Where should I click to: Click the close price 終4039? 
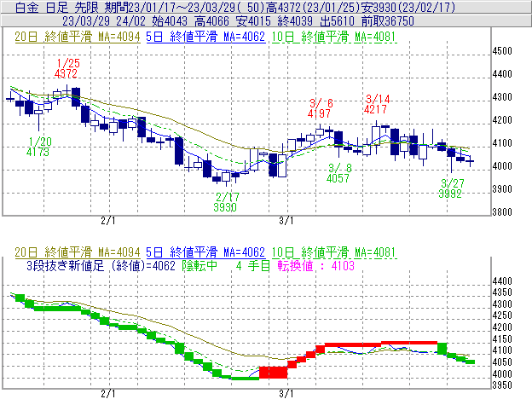tap(295, 21)
